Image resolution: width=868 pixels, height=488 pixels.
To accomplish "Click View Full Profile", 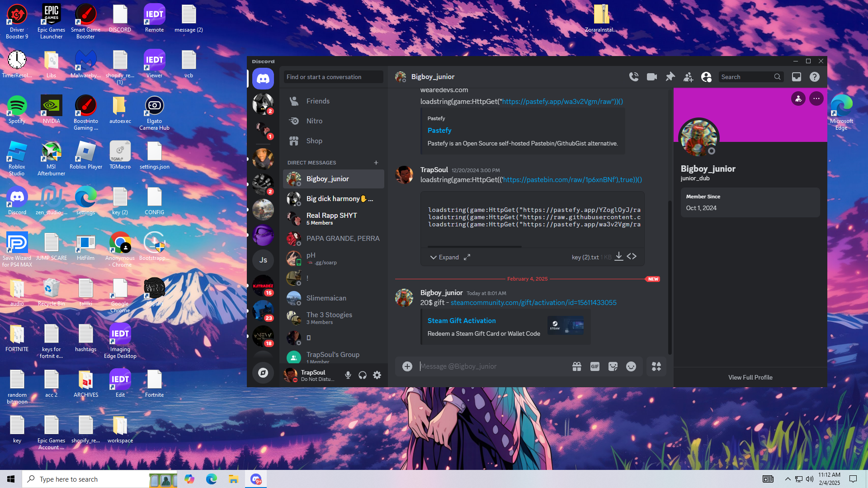I will 750,377.
